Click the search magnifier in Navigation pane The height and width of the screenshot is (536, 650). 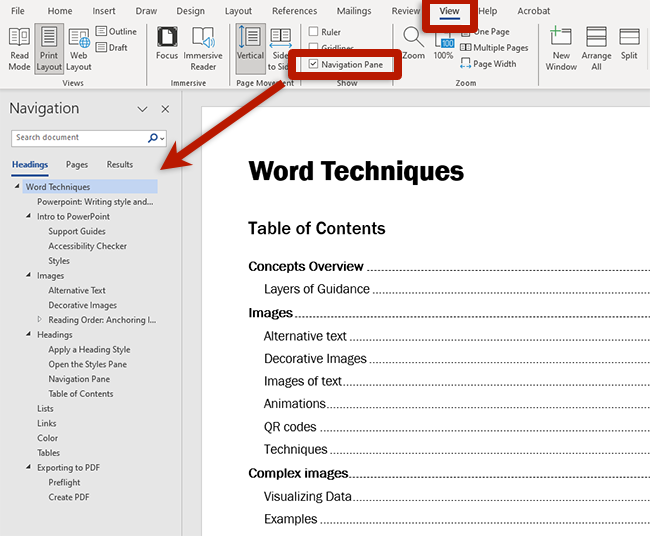[x=153, y=137]
